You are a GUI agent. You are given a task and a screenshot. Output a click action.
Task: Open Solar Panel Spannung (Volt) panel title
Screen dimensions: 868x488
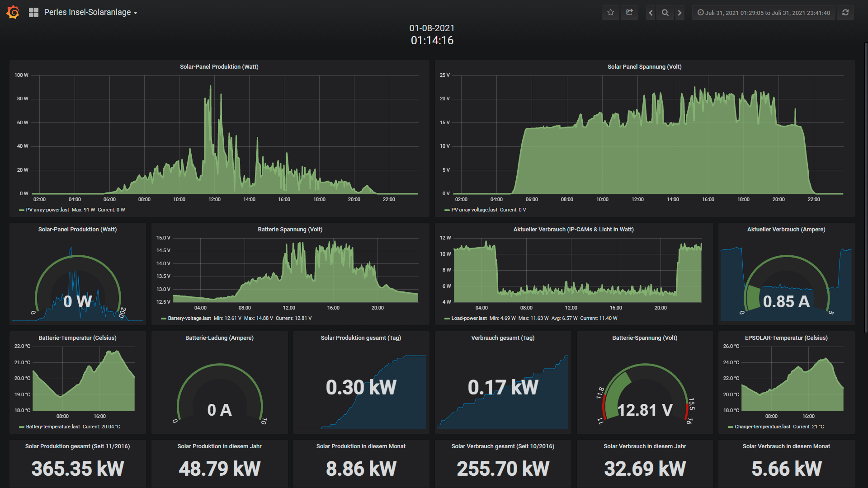pyautogui.click(x=644, y=66)
